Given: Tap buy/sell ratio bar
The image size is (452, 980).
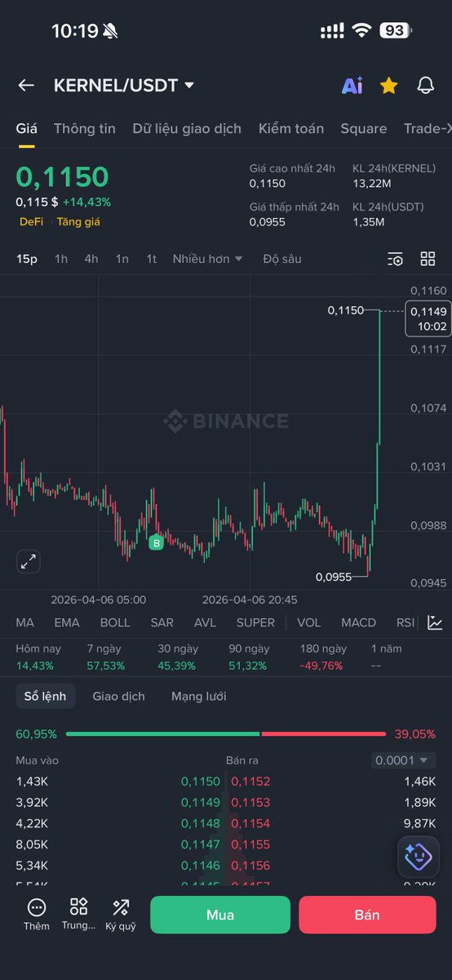Looking at the screenshot, I should click(226, 734).
